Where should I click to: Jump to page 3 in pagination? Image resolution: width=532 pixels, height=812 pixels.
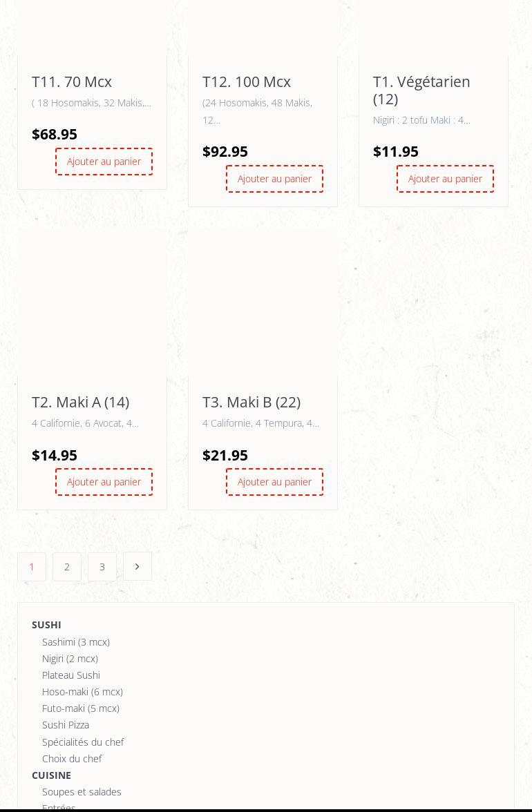pyautogui.click(x=102, y=567)
